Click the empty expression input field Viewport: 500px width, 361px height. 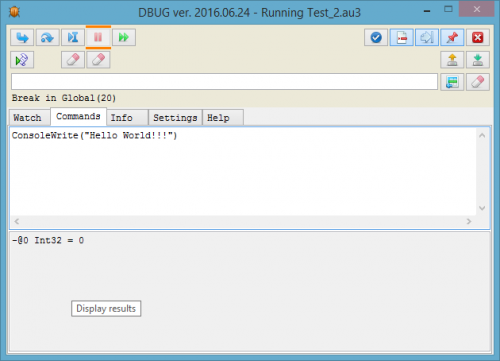point(224,82)
